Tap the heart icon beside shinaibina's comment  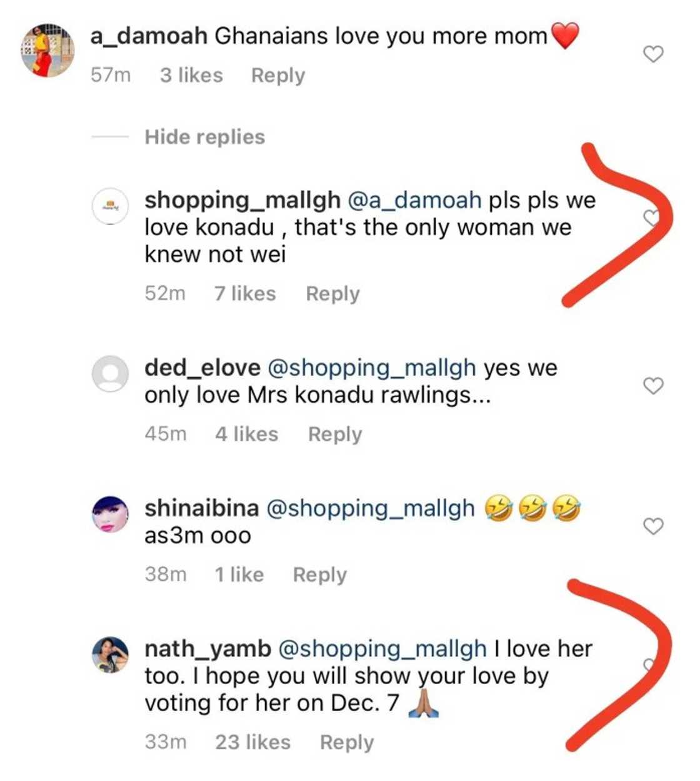pos(652,527)
